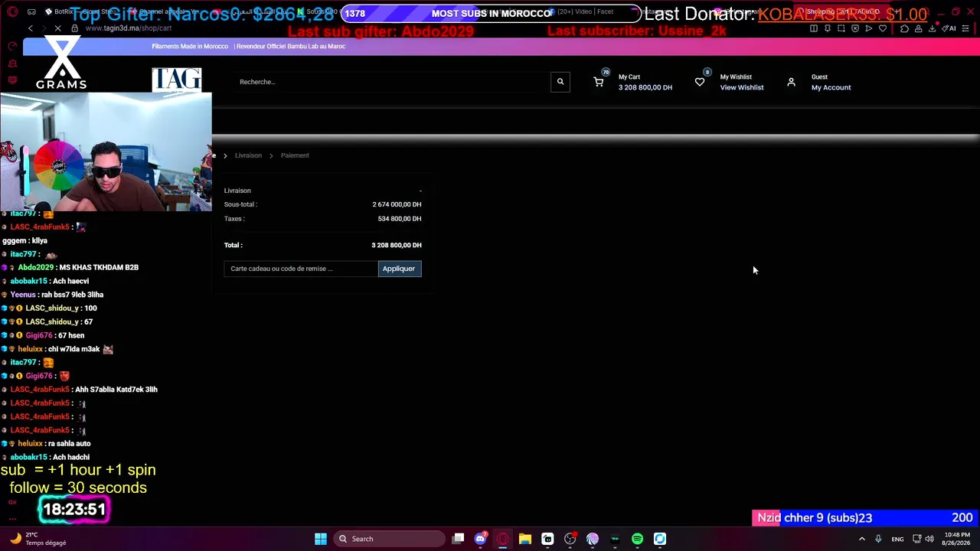Viewport: 980px width, 551px height.
Task: Go to the Livraison checkout step
Action: pyautogui.click(x=248, y=155)
